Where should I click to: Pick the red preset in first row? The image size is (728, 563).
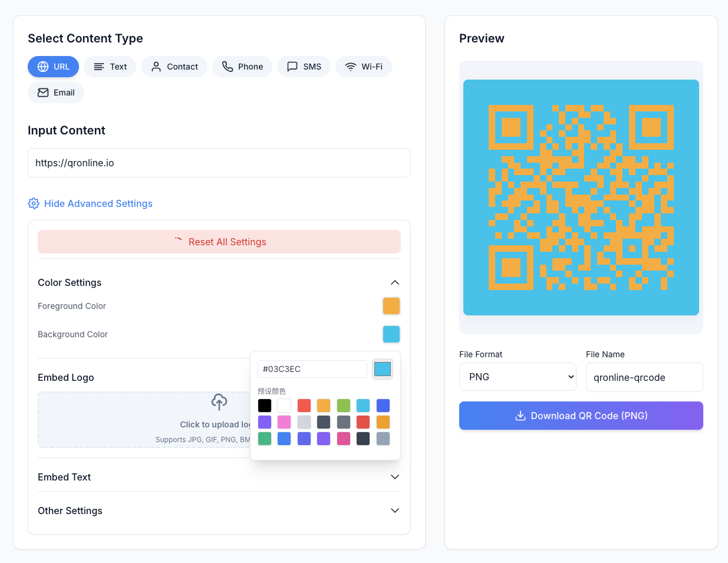[x=304, y=406]
